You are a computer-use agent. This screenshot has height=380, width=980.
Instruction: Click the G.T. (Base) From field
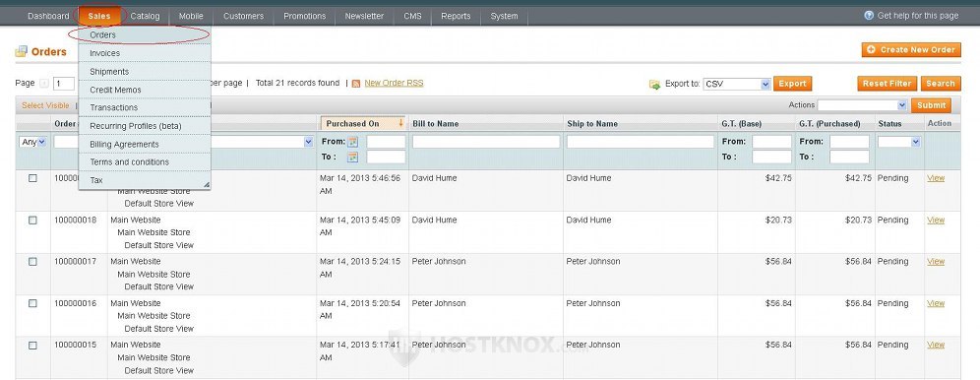coord(771,142)
